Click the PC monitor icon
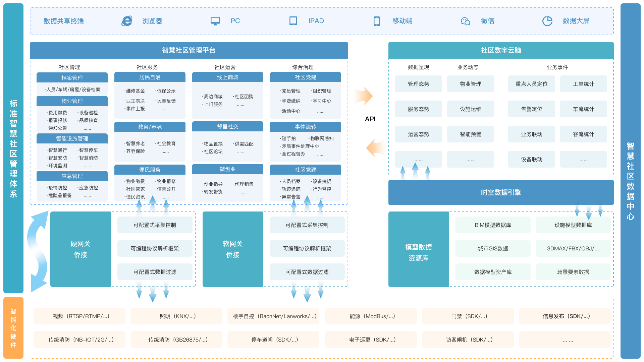This screenshot has height=362, width=644. pyautogui.click(x=215, y=21)
